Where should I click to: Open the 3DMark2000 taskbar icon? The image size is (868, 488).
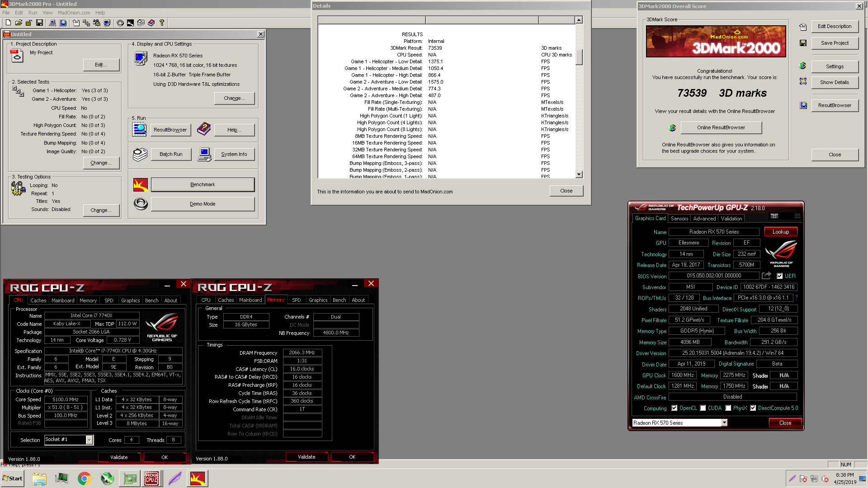click(x=198, y=478)
